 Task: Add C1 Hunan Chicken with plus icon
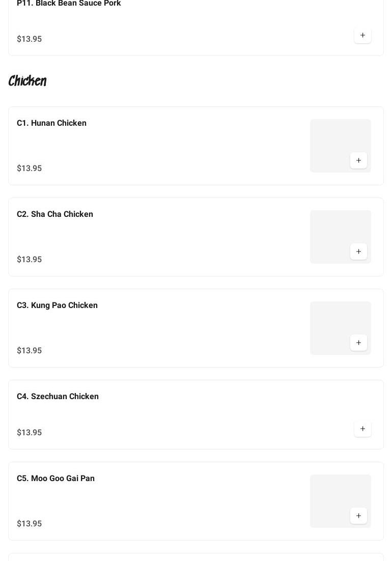pyautogui.click(x=358, y=160)
